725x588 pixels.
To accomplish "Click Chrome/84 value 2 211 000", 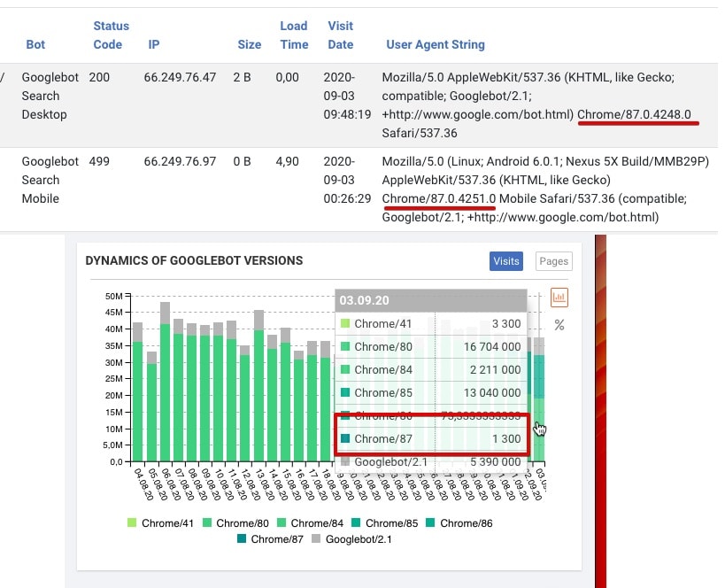I will point(495,369).
